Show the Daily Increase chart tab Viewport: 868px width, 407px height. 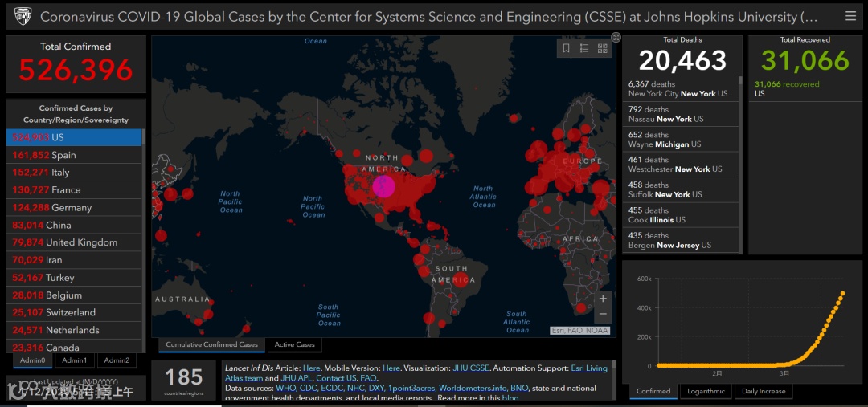click(764, 391)
